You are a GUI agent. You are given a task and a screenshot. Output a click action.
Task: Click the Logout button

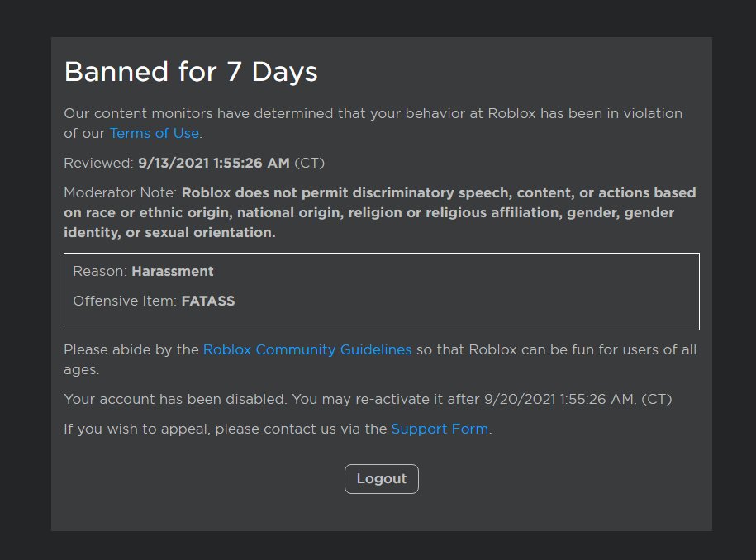click(382, 478)
